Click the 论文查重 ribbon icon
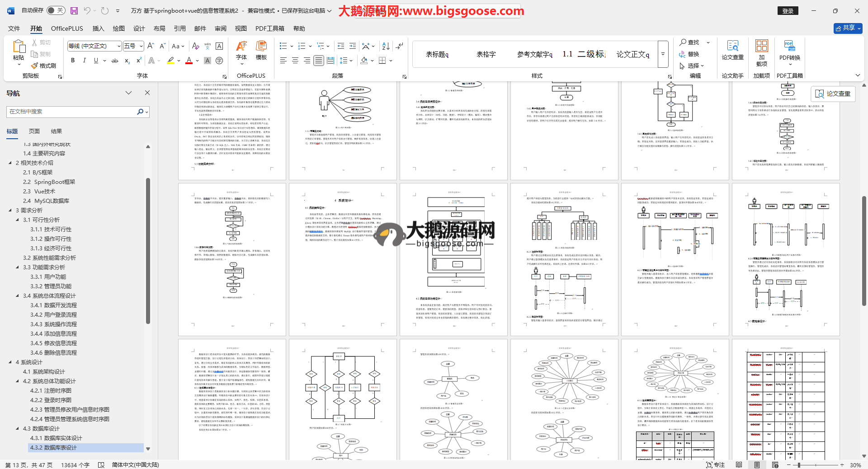Viewport: 868px width, 469px height. click(x=732, y=51)
